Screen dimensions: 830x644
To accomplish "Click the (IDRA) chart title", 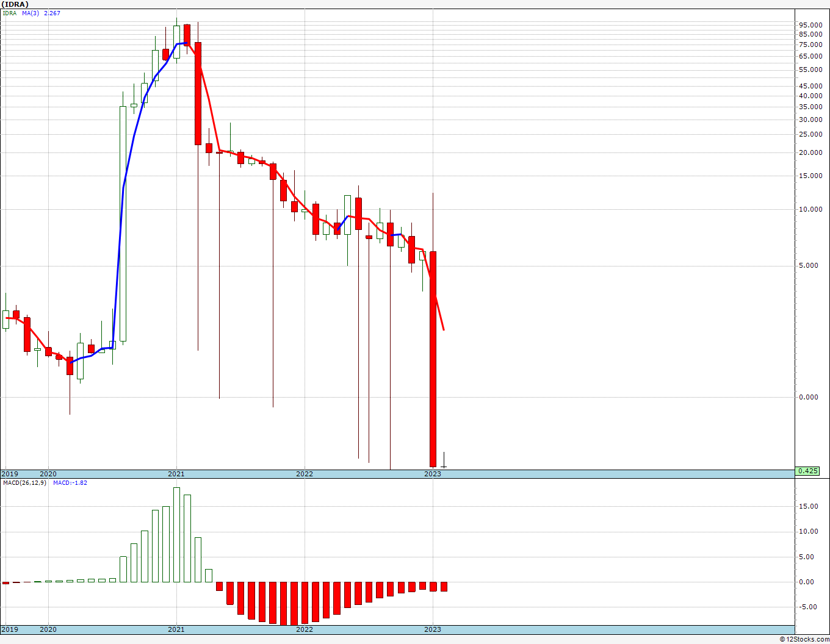I will 15,4.
